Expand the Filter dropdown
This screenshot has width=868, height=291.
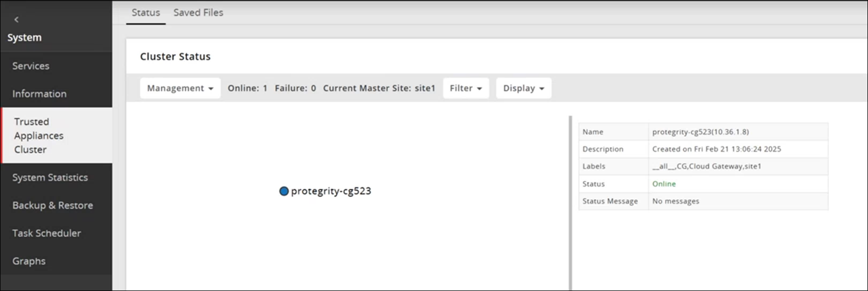point(465,88)
